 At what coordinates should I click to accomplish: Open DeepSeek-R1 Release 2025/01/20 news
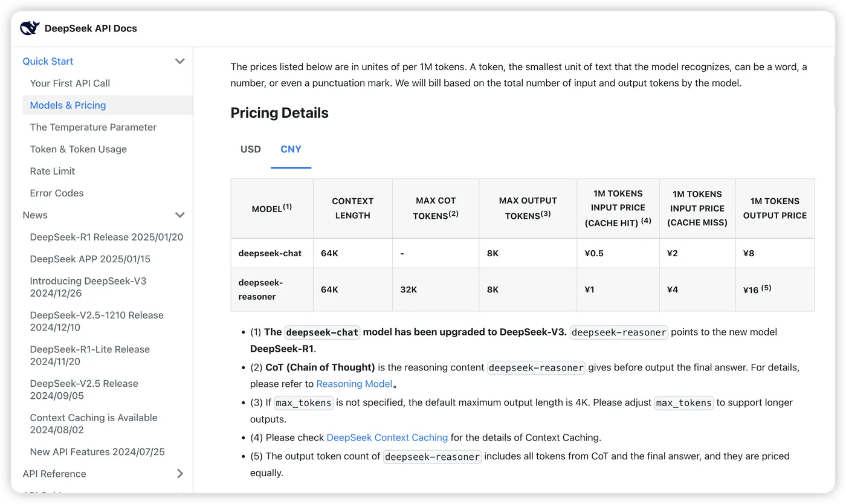106,237
